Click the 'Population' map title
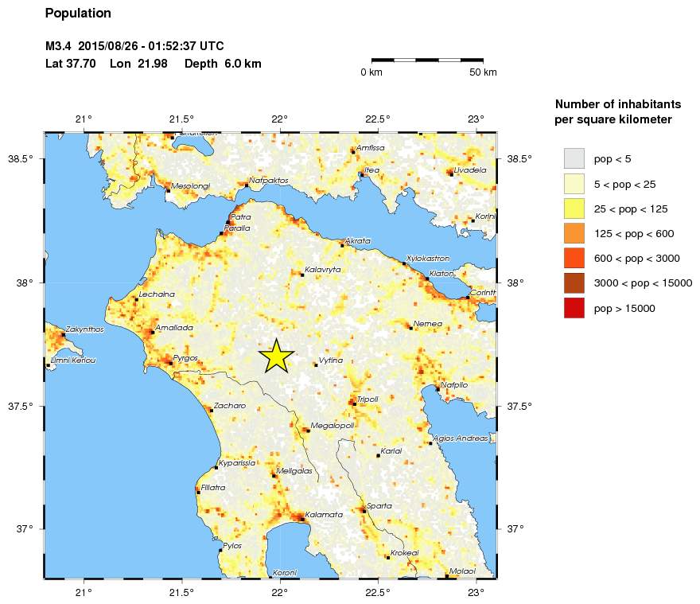This screenshot has width=700, height=604. coord(78,14)
